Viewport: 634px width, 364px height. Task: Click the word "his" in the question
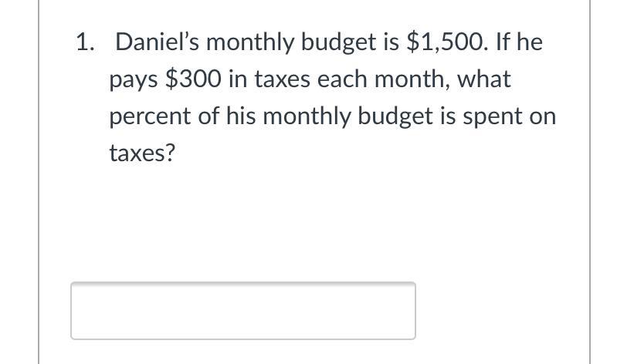[241, 116]
